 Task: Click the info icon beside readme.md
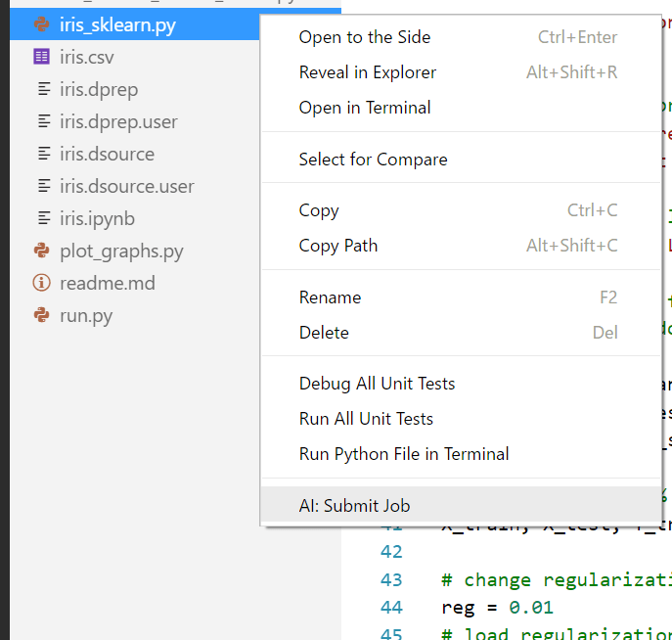[41, 284]
